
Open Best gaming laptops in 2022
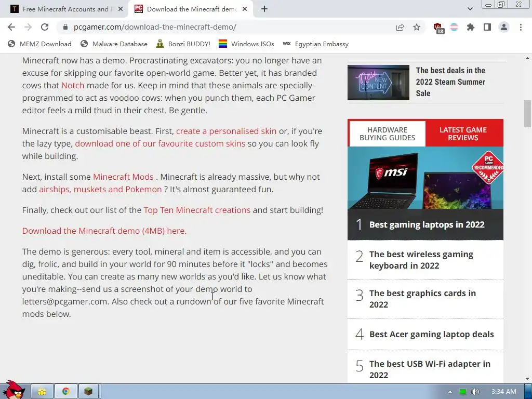(x=427, y=224)
